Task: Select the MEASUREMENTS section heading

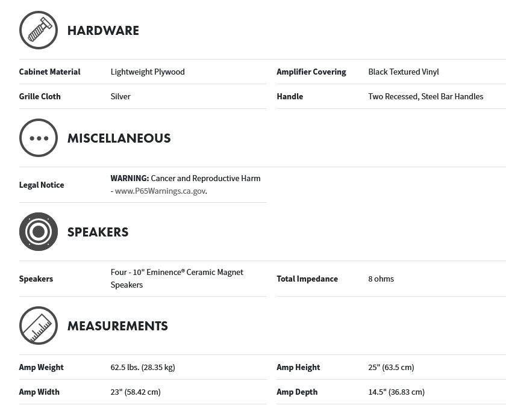Action: coord(118,326)
